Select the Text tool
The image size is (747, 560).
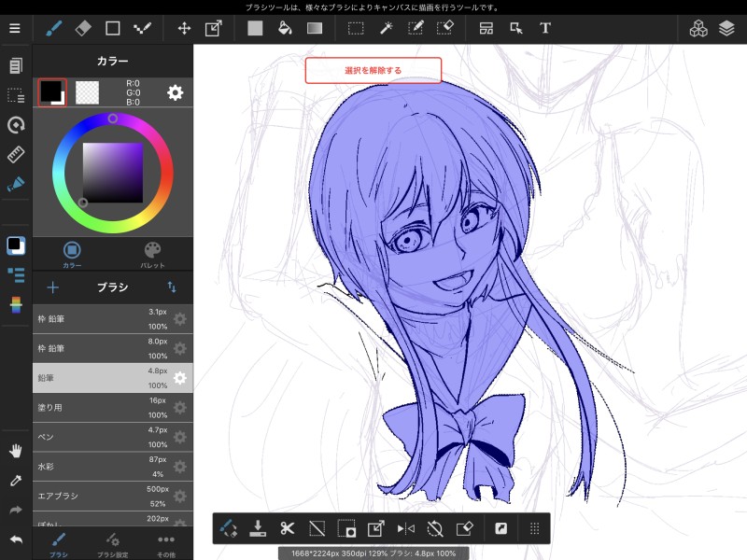click(545, 28)
